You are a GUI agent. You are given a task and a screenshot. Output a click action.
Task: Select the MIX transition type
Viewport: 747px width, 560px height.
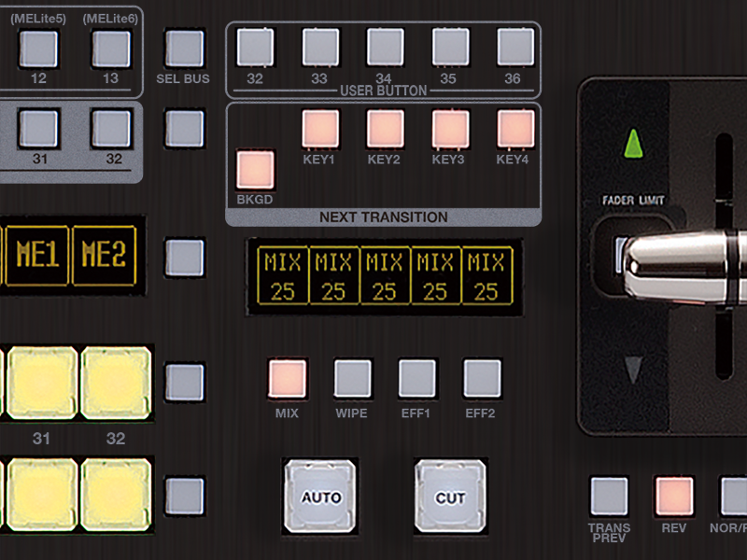click(x=287, y=379)
